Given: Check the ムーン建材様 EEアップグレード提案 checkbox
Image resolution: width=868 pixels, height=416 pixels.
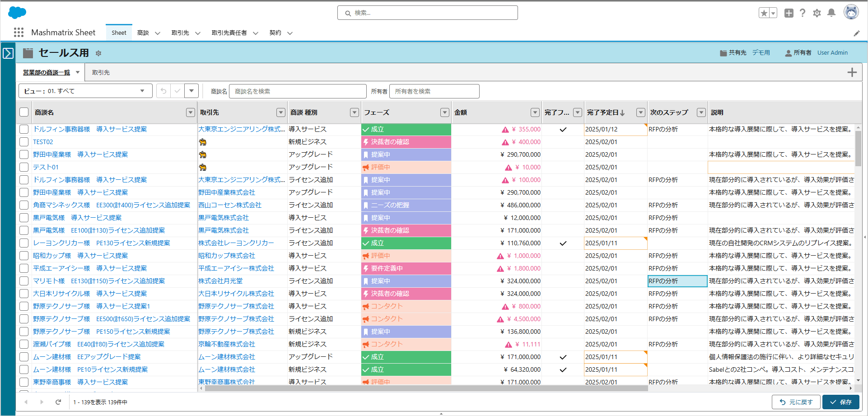Looking at the screenshot, I should [x=24, y=357].
